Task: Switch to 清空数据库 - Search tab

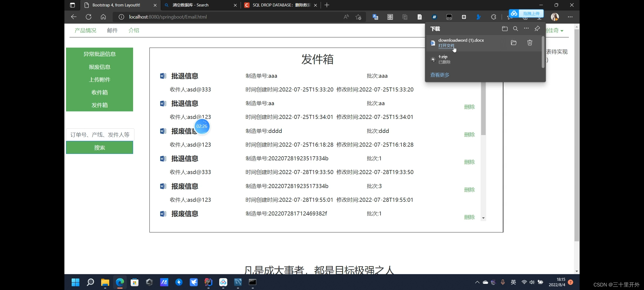Action: (x=191, y=5)
